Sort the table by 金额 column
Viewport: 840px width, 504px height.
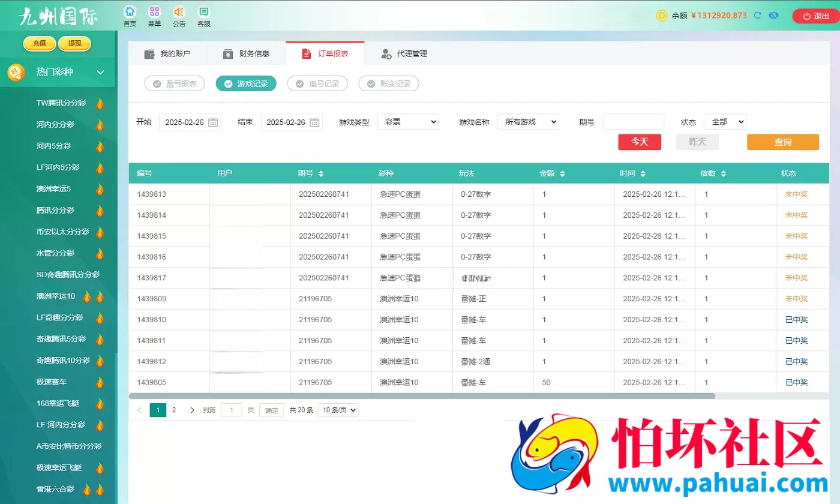[x=562, y=173]
